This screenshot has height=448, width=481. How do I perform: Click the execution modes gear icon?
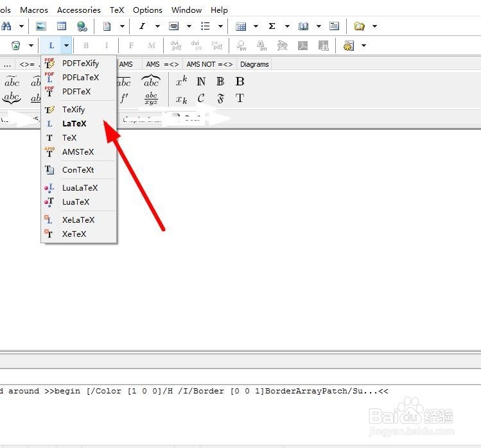tap(349, 46)
